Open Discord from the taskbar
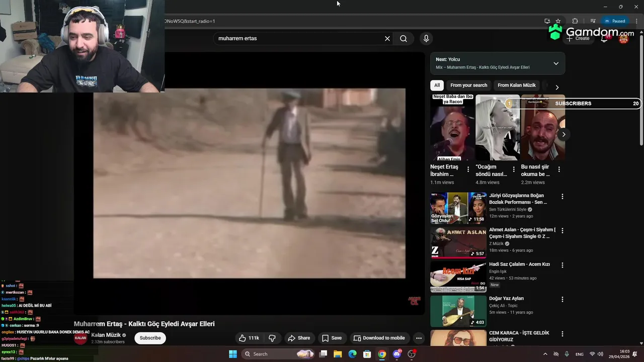Screen dimensions: 644x362 pos(397,354)
